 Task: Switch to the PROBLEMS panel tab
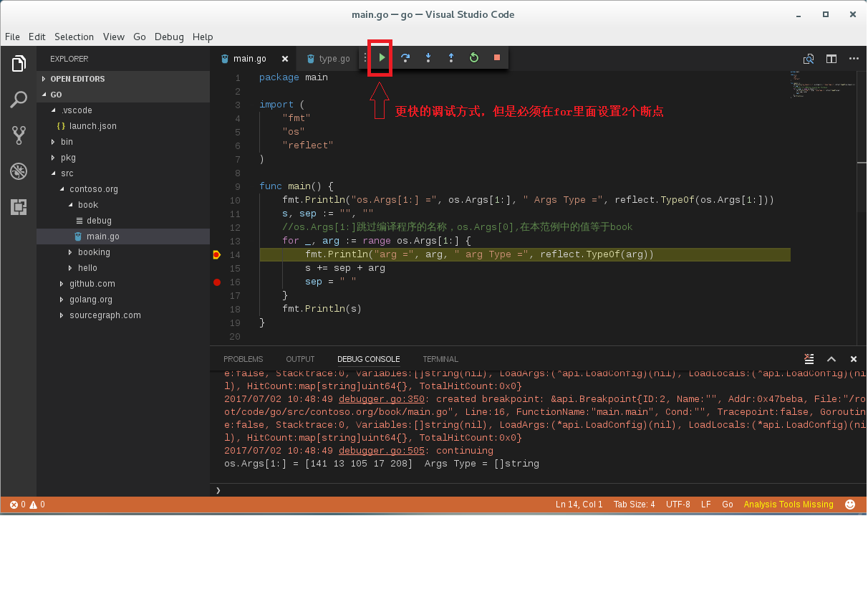point(243,359)
